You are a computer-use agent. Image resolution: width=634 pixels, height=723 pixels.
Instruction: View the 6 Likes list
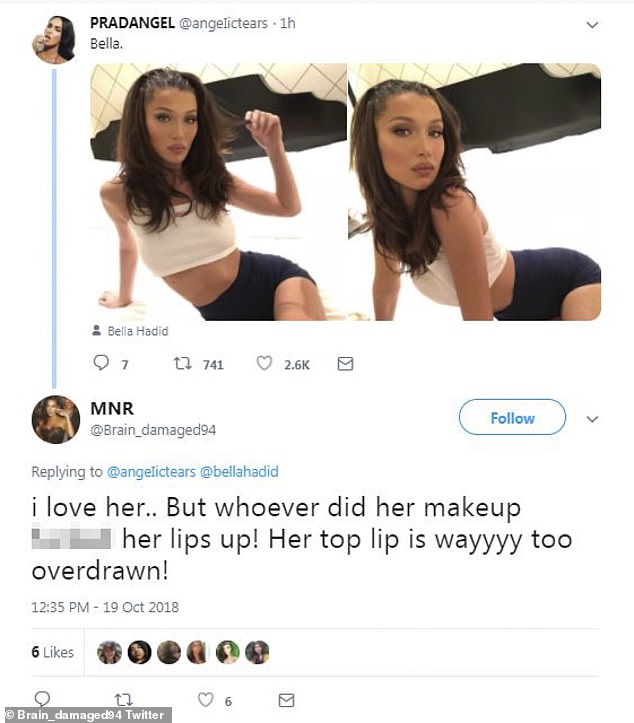(52, 652)
